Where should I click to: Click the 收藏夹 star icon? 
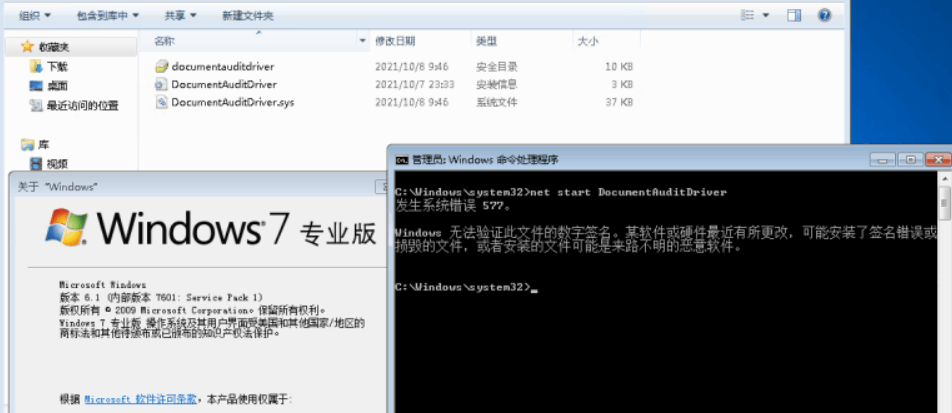coord(27,46)
